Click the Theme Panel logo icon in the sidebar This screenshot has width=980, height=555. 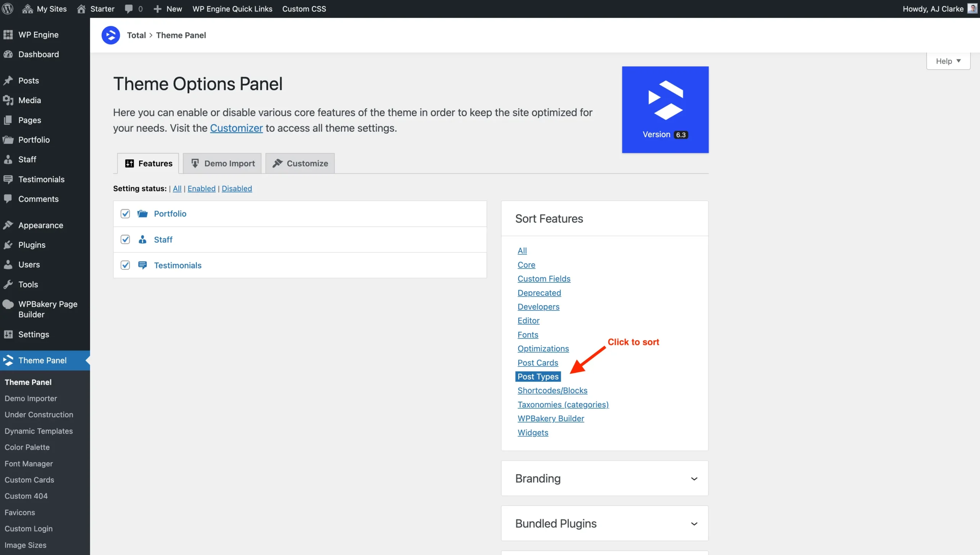tap(8, 360)
